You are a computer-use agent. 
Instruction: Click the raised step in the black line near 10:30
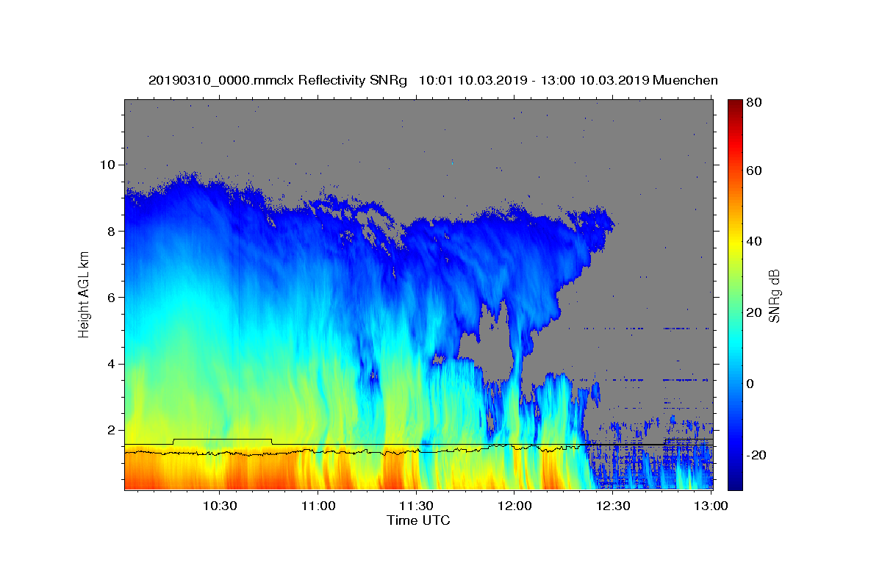coord(222,440)
